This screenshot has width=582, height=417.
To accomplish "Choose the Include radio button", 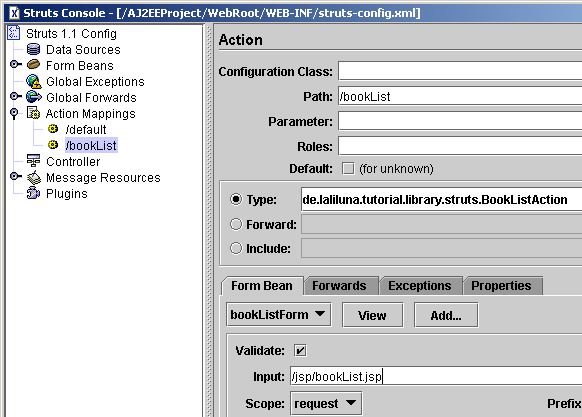I will pos(236,248).
